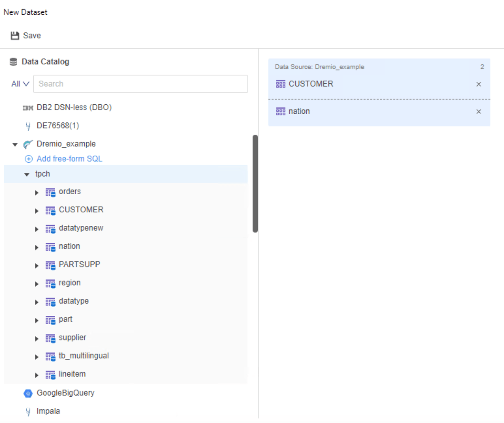Click the nation table icon in the tpch tree
The height and width of the screenshot is (423, 504).
[50, 247]
